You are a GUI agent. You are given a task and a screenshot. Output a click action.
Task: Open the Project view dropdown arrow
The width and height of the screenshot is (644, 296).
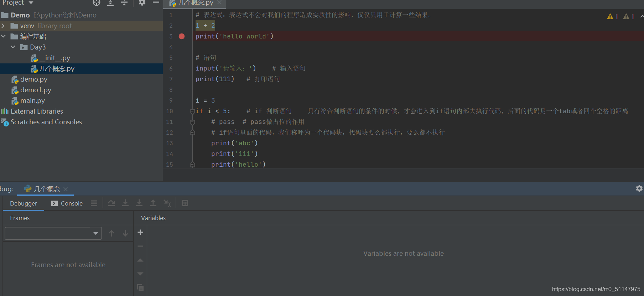click(x=31, y=3)
